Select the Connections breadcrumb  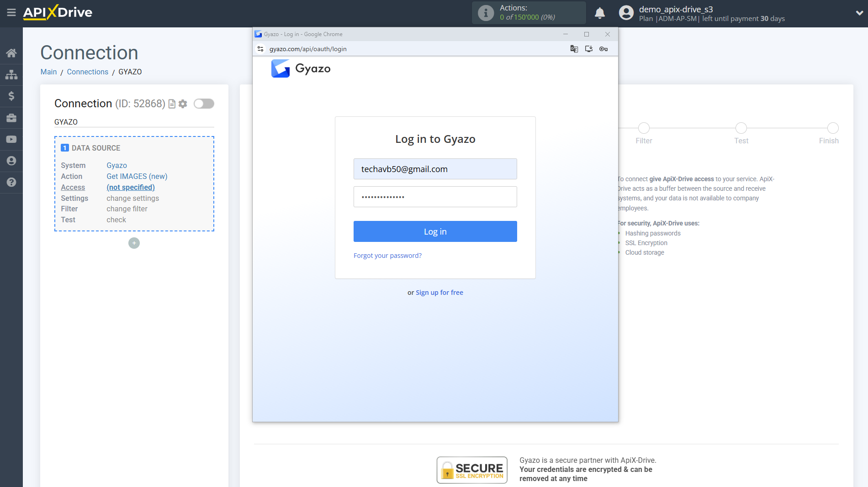tap(87, 72)
